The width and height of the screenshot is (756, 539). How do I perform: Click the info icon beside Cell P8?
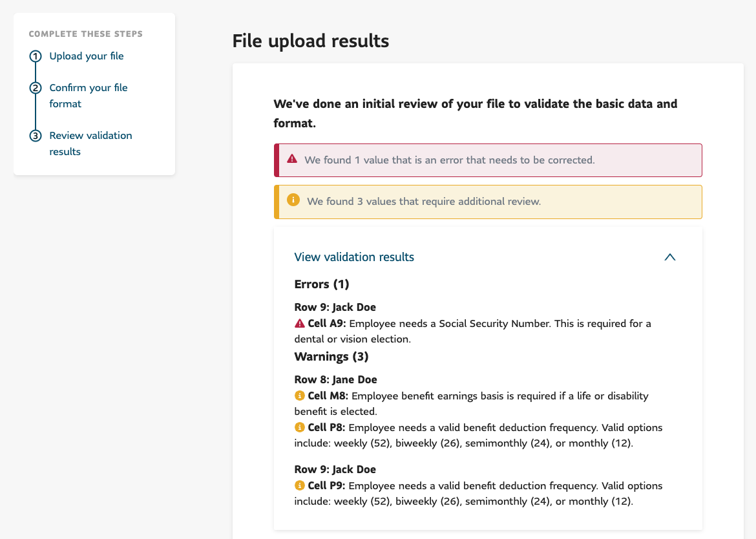pyautogui.click(x=300, y=428)
